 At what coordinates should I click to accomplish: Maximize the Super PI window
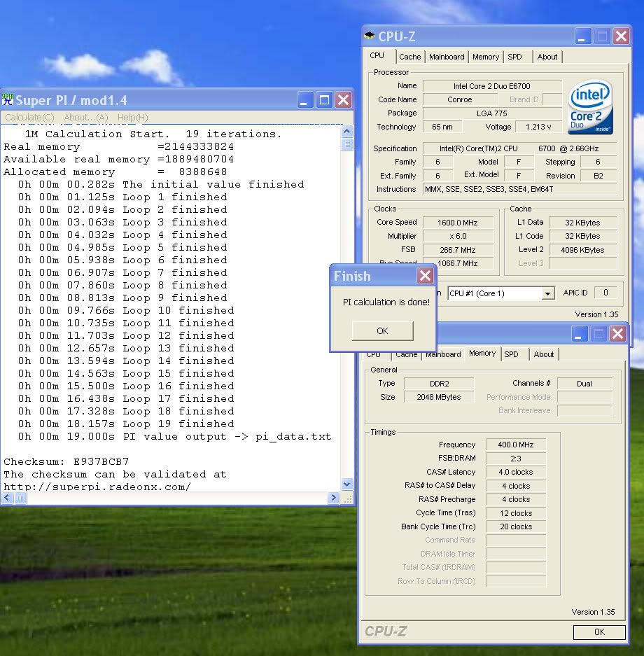pos(324,100)
